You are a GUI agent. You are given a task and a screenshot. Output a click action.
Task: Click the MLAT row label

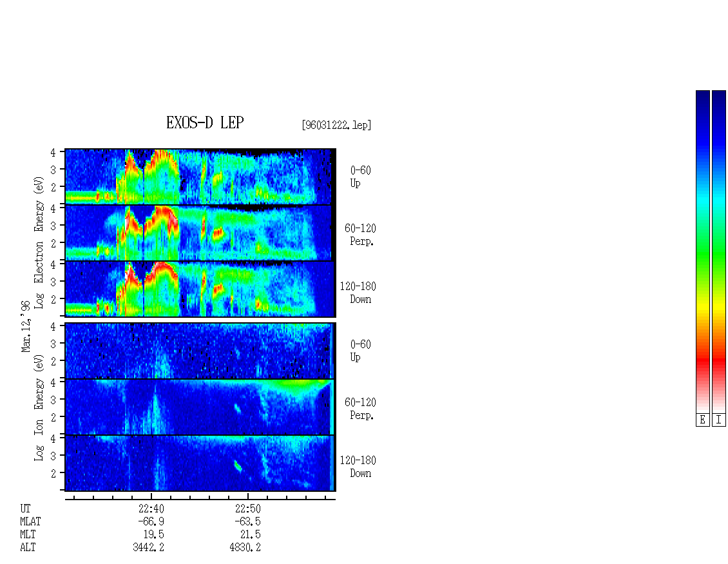[x=30, y=521]
